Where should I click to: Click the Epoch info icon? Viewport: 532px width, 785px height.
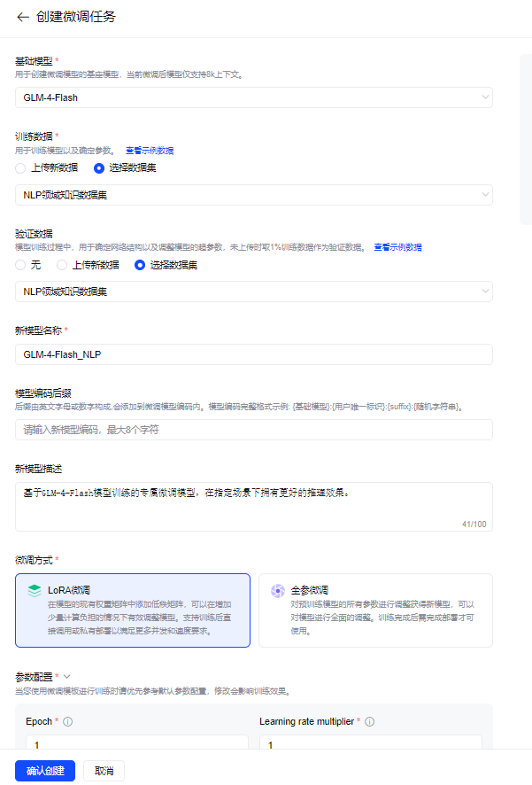68,721
